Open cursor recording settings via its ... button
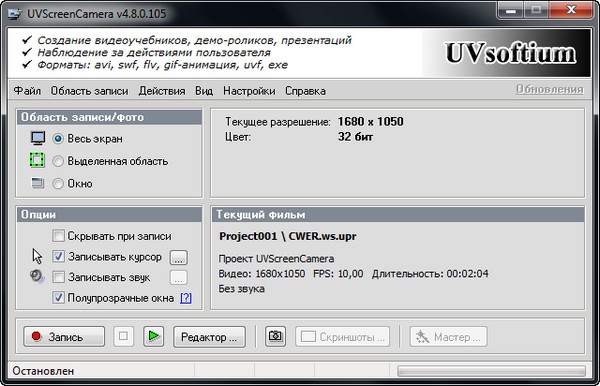600x386 pixels. [x=178, y=257]
